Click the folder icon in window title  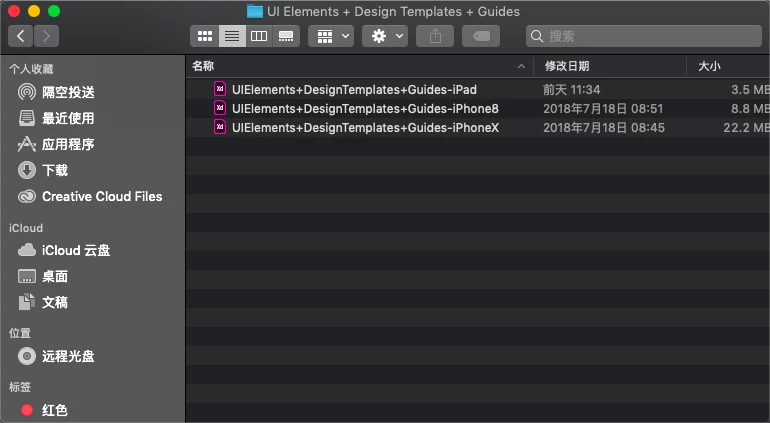tap(254, 11)
